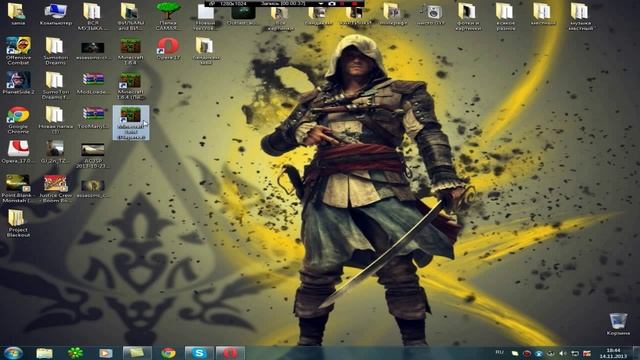Viewport: 640px width, 360px height.
Task: Select the Google Chrome desktop shortcut
Action: point(18,120)
